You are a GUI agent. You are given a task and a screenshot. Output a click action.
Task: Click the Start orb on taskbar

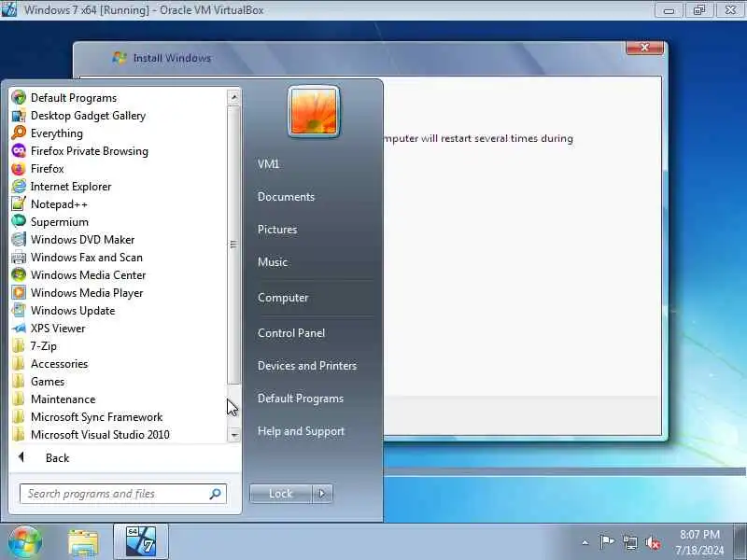(x=25, y=542)
